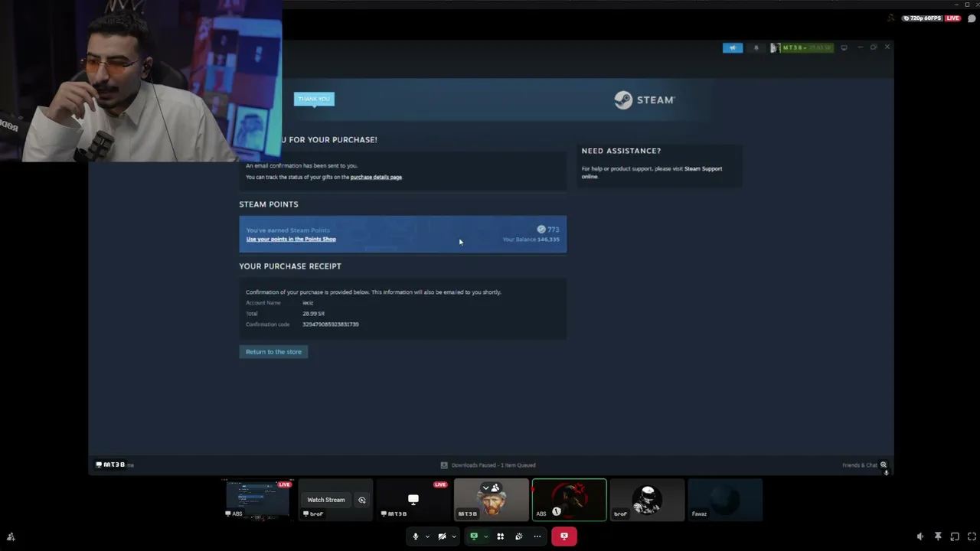Open the activities grid icon
This screenshot has height=551, width=980.
click(x=501, y=536)
